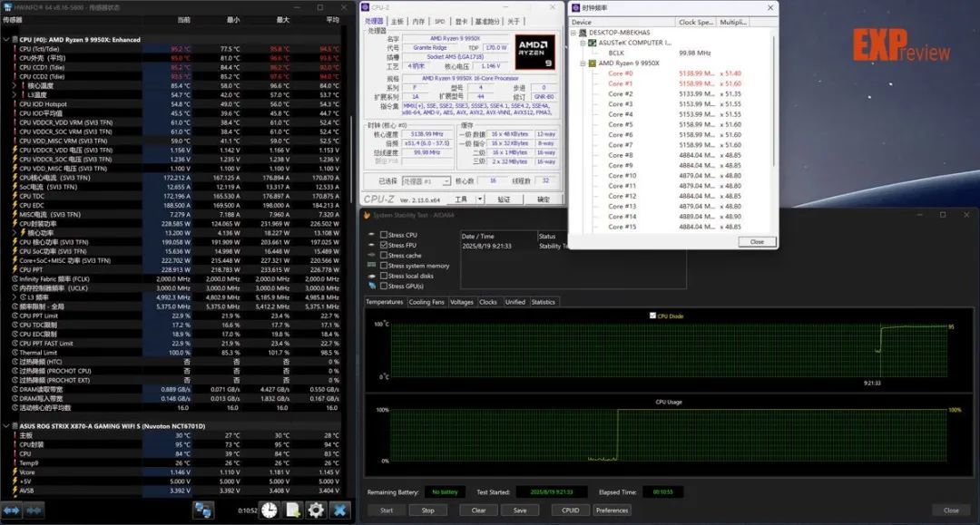Open HWiNFO remote network monitors icon
Screen dimensions: 980x525
tap(203, 510)
